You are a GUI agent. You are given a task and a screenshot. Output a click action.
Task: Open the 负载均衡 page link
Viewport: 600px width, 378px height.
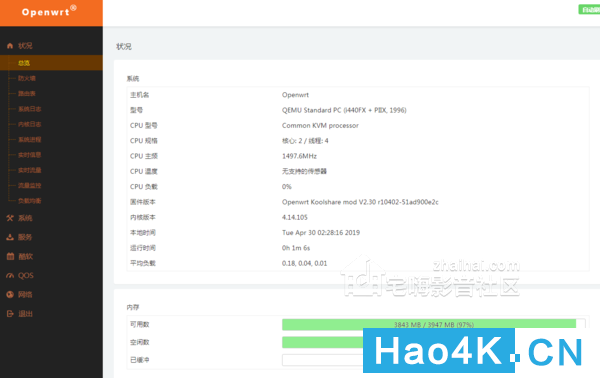(x=29, y=201)
